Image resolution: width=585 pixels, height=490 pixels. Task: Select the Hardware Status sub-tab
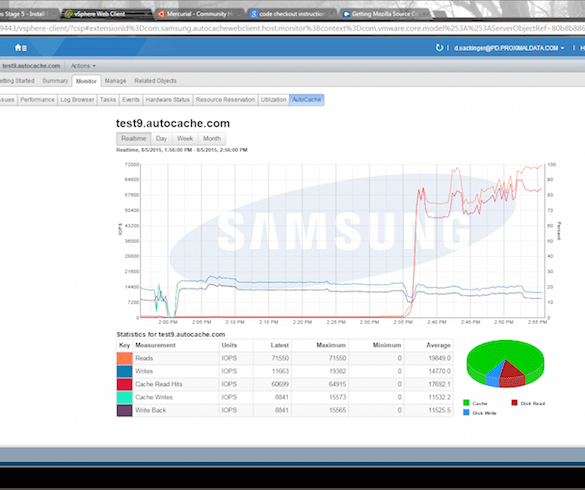(168, 100)
